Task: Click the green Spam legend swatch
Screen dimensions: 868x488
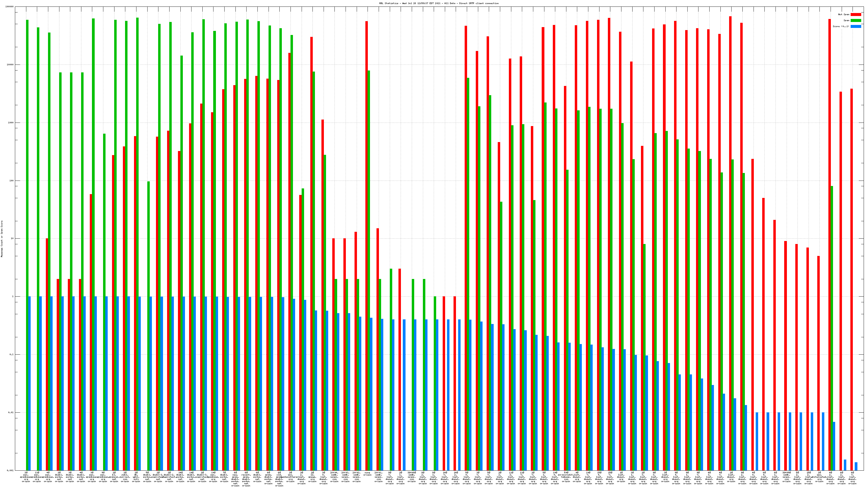Action: tap(856, 21)
